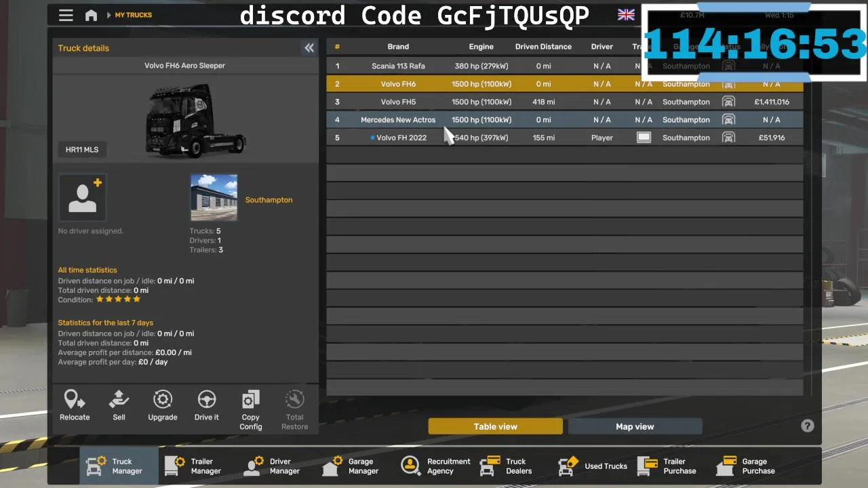868x488 pixels.
Task: Open the hamburger main menu
Action: pyautogui.click(x=66, y=15)
